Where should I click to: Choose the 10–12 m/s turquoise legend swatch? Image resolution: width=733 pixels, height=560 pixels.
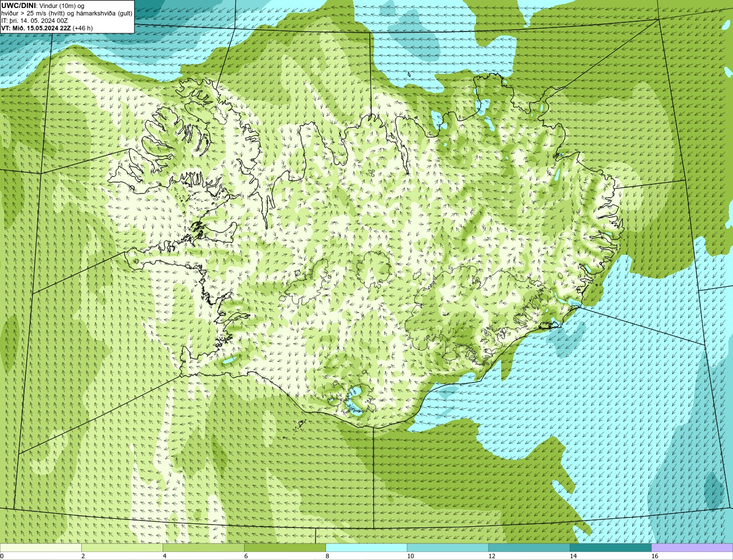point(448,547)
